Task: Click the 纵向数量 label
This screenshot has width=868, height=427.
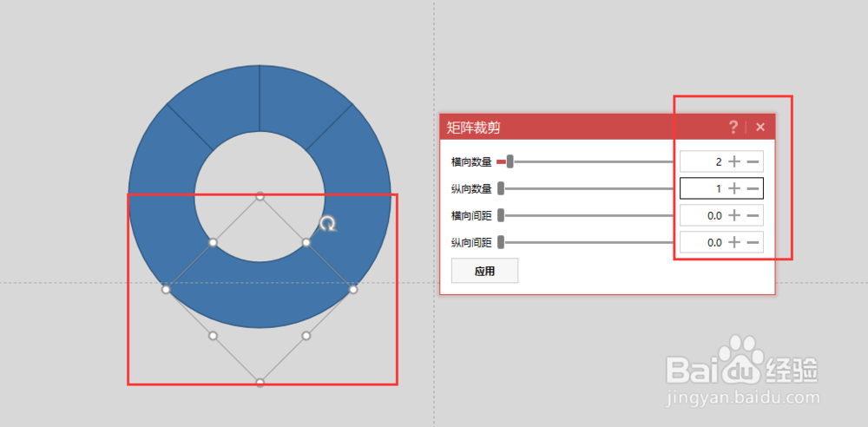Action: click(x=471, y=189)
